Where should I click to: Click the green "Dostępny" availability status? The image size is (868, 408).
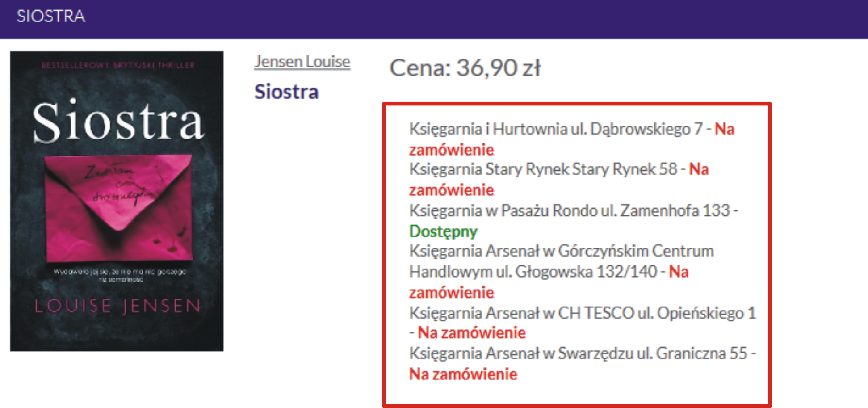pos(443,231)
